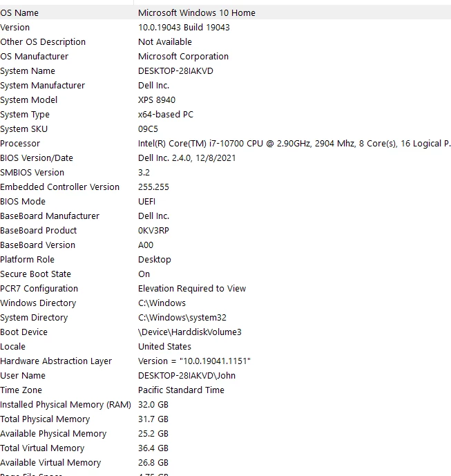Click the United States value
This screenshot has width=451, height=476.
pyautogui.click(x=164, y=347)
